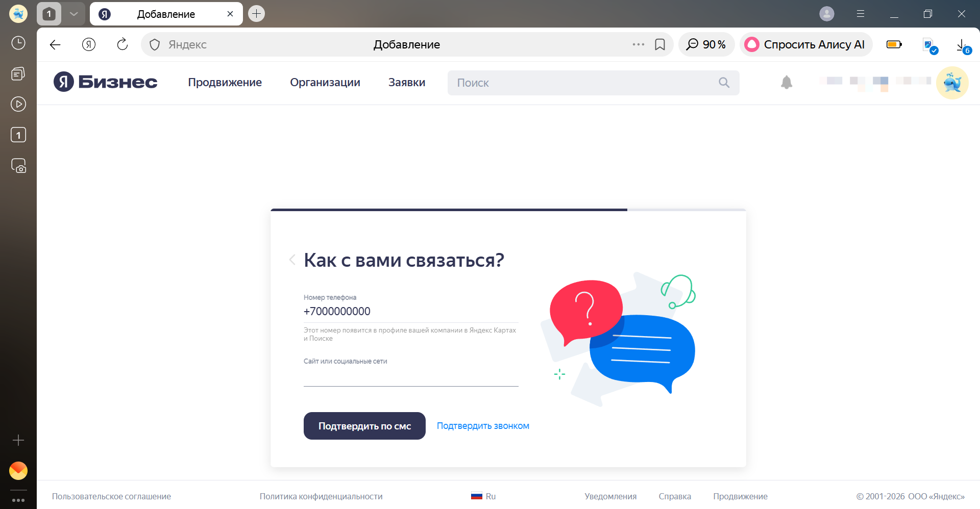The image size is (980, 509).
Task: Open the Заявки section
Action: (406, 82)
